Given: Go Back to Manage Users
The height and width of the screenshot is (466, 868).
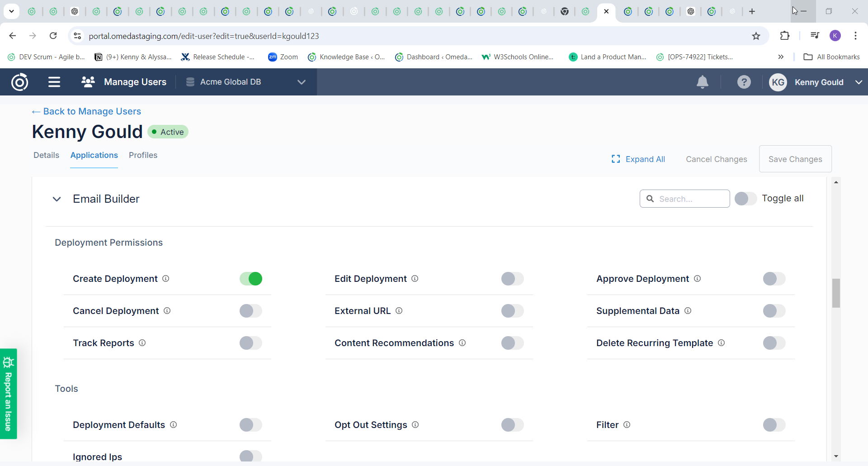Looking at the screenshot, I should [x=86, y=111].
